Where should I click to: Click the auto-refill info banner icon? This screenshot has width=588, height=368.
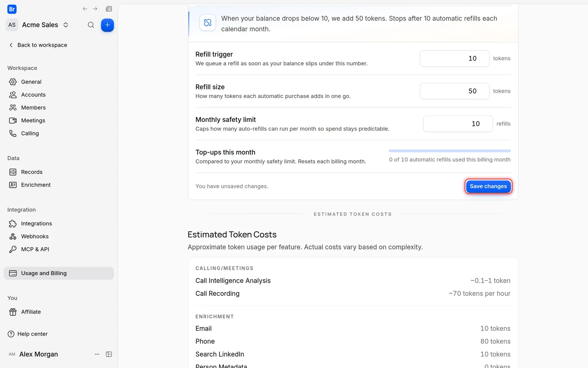208,23
